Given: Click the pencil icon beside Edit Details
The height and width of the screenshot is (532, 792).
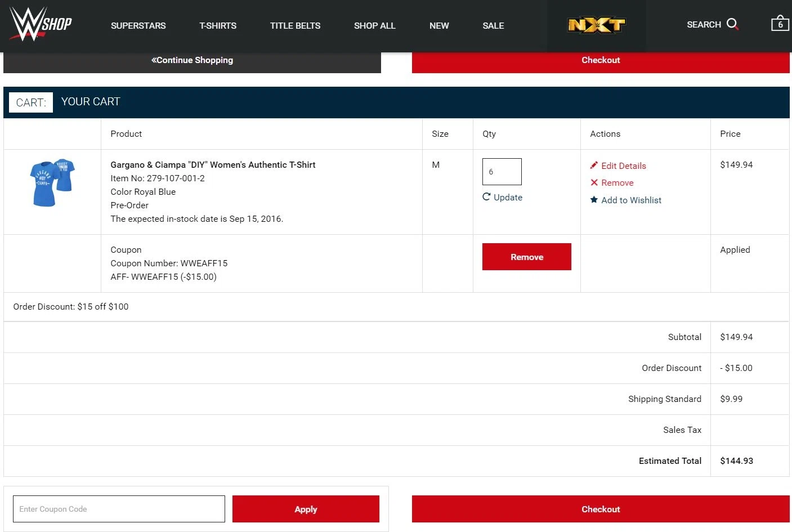Looking at the screenshot, I should click(x=594, y=166).
